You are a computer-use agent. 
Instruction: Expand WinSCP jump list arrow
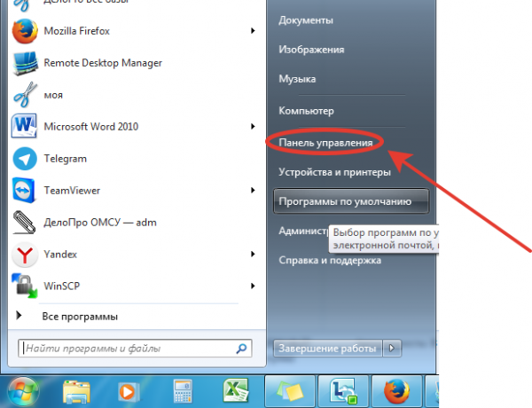pos(253,286)
